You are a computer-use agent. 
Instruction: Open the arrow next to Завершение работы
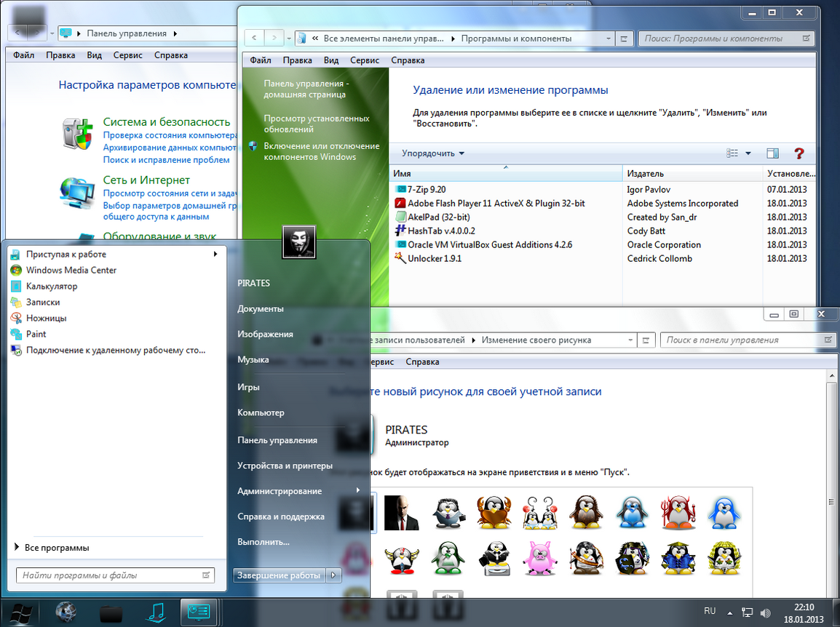click(x=333, y=575)
